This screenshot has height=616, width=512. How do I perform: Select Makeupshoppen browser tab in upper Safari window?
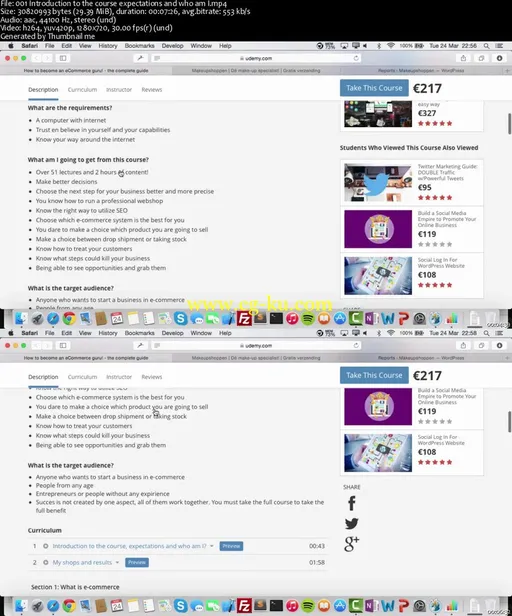coord(256,71)
